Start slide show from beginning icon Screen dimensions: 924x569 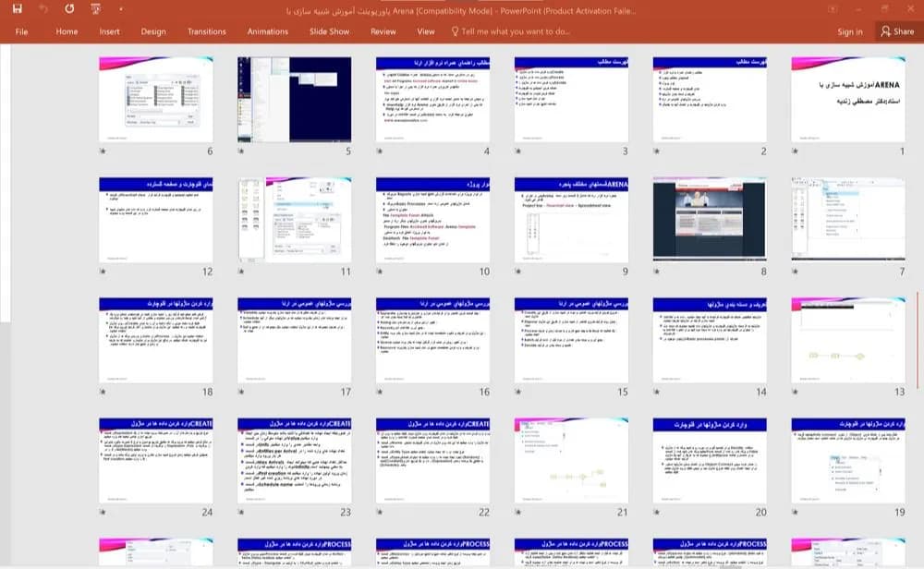pos(95,9)
